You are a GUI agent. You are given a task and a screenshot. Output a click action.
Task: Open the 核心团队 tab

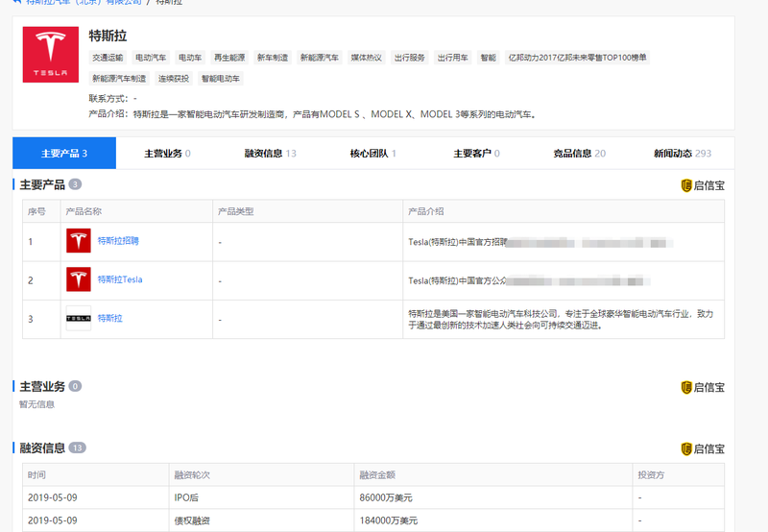(x=373, y=154)
